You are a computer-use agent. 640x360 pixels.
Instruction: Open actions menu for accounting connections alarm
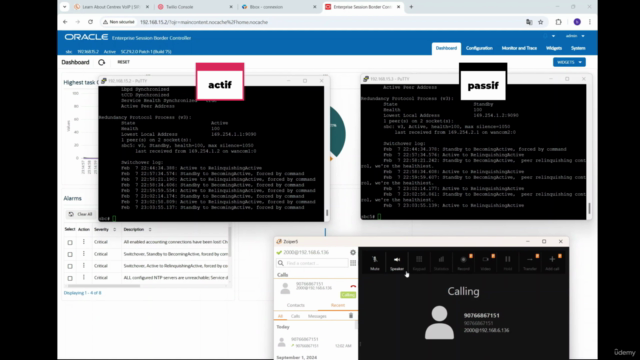pos(84,242)
